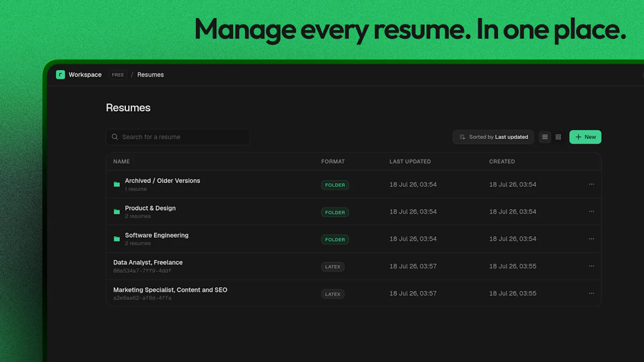Viewport: 644px width, 362px height.
Task: Click the Software Engineering folder icon
Action: pos(117,239)
